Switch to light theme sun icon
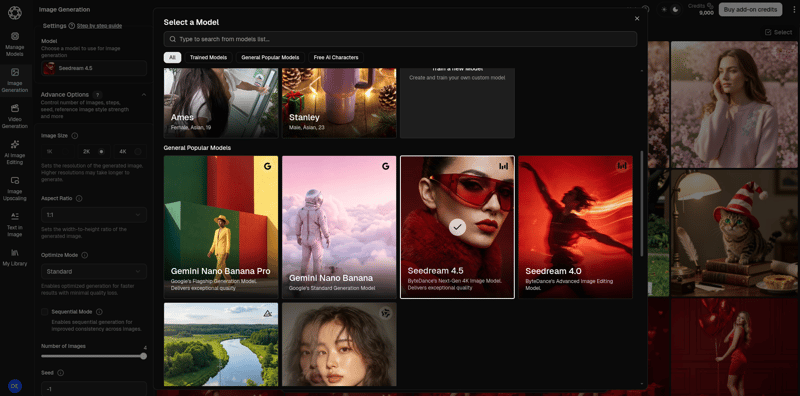800x396 pixels. [x=664, y=9]
